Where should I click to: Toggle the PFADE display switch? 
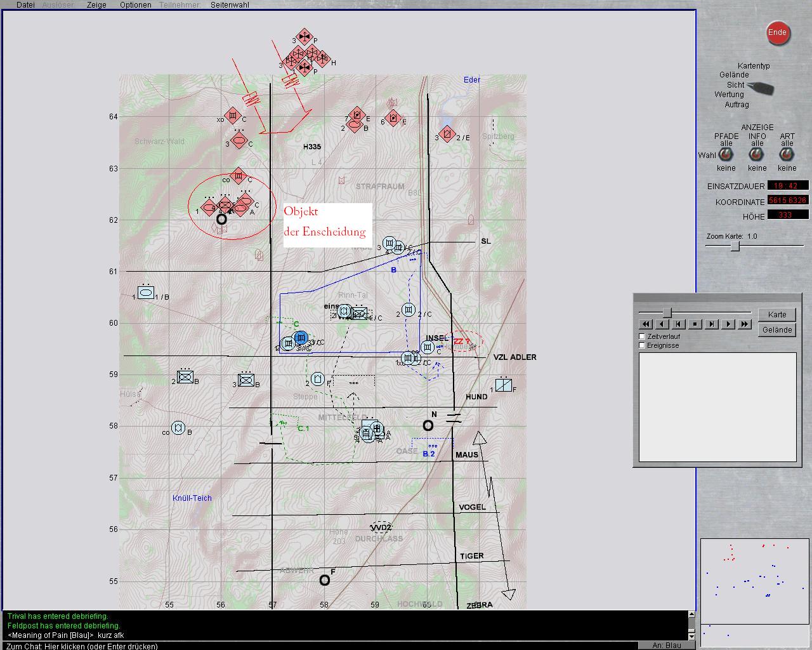[x=726, y=155]
